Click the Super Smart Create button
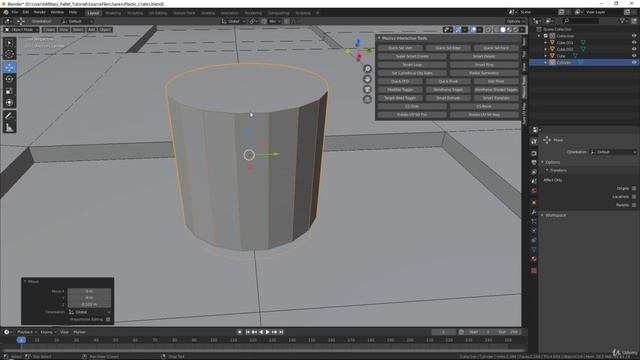Viewport: 640px width, 360px height. [412, 56]
